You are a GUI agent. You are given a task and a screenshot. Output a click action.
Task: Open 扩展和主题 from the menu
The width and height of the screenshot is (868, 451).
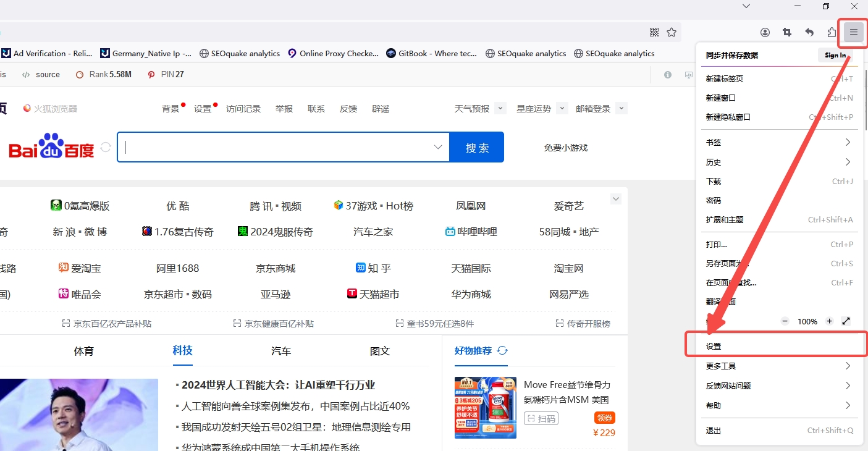click(780, 219)
